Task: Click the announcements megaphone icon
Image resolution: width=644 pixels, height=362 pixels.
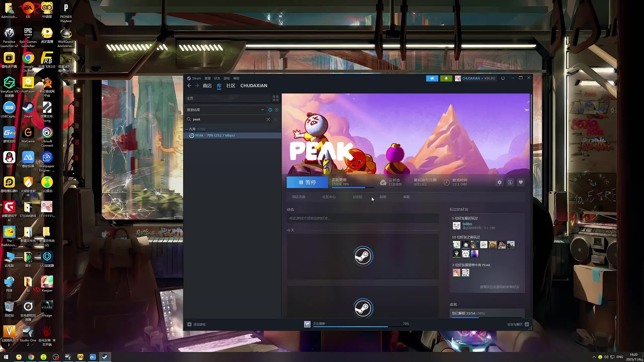Action: [x=432, y=78]
